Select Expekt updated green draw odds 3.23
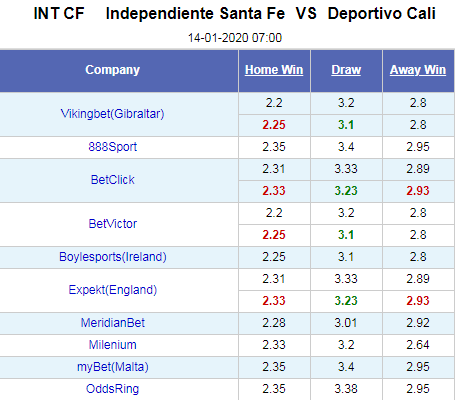This screenshot has width=455, height=400. (346, 301)
